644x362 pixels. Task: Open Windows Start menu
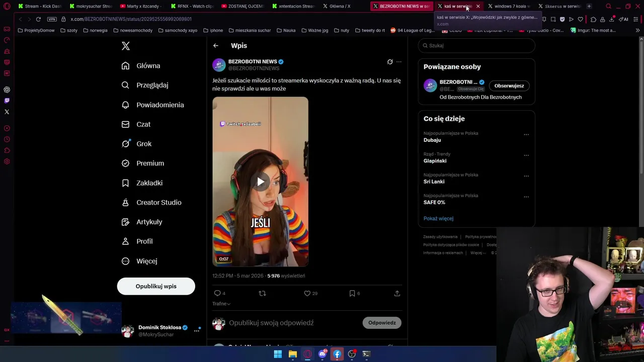pyautogui.click(x=278, y=354)
